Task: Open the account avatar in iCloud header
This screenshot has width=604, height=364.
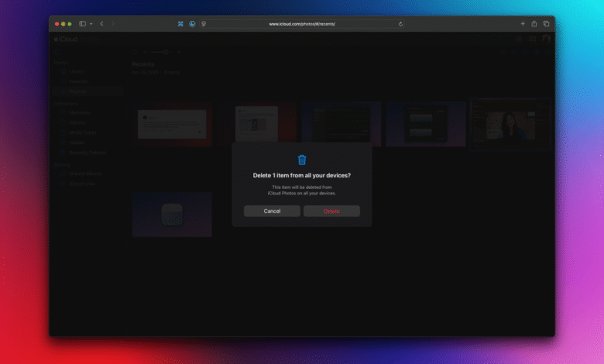Action: pos(546,39)
